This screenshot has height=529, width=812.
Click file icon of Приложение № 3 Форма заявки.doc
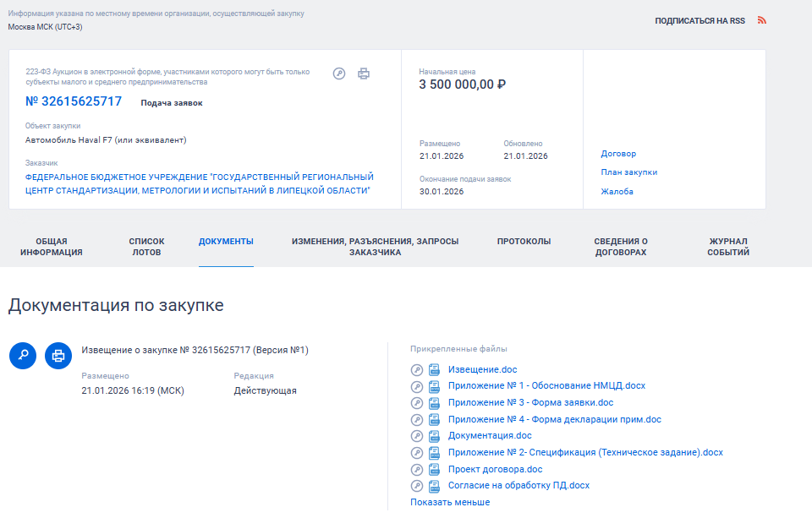coord(434,403)
